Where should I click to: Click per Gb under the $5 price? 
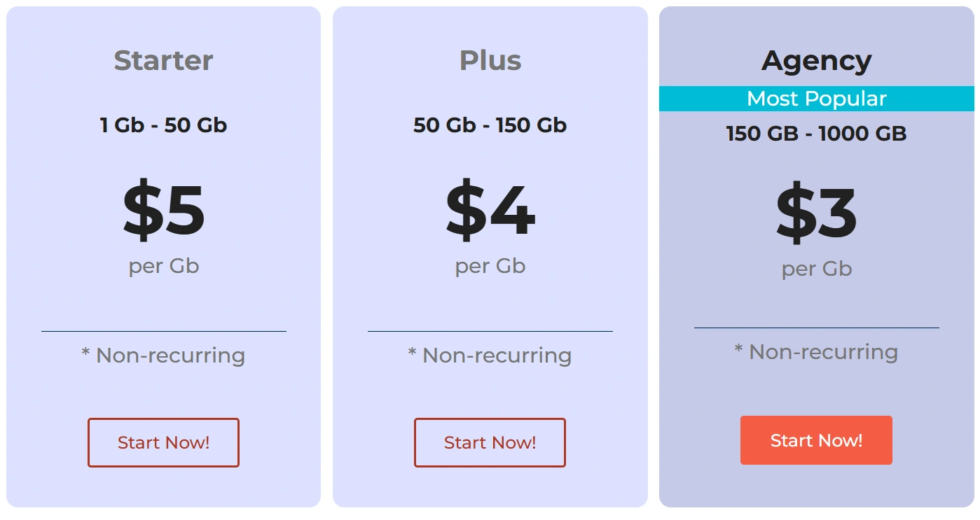tap(163, 266)
